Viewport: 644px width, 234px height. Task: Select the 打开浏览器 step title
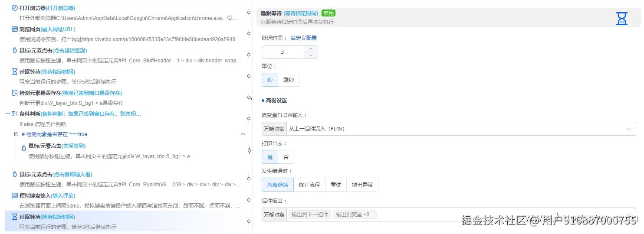[x=47, y=8]
